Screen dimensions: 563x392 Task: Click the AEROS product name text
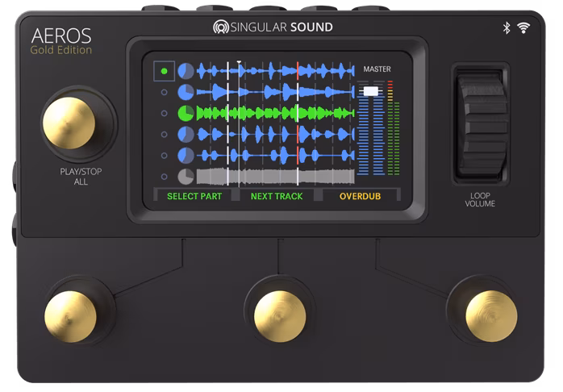pos(61,36)
